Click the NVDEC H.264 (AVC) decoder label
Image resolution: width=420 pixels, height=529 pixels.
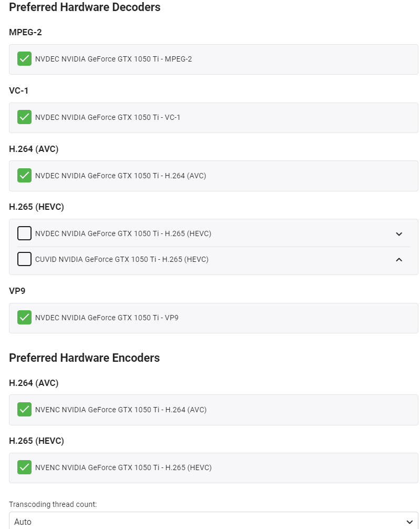(120, 176)
